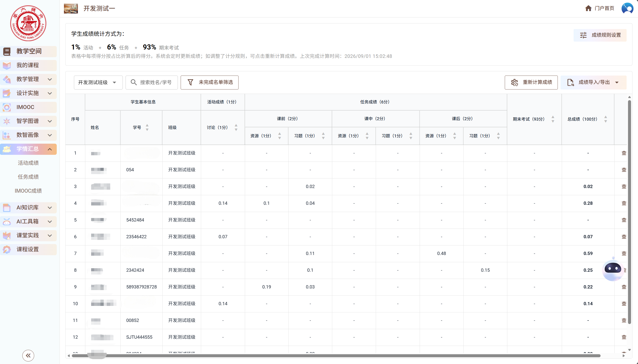Sort by 课后 习题（1分） column
This screenshot has width=638, height=364.
tap(498, 136)
